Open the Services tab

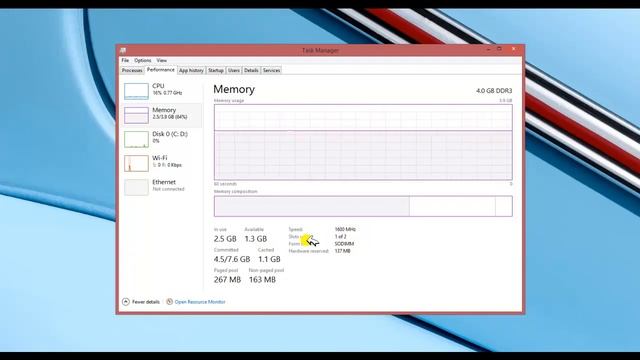(x=271, y=71)
